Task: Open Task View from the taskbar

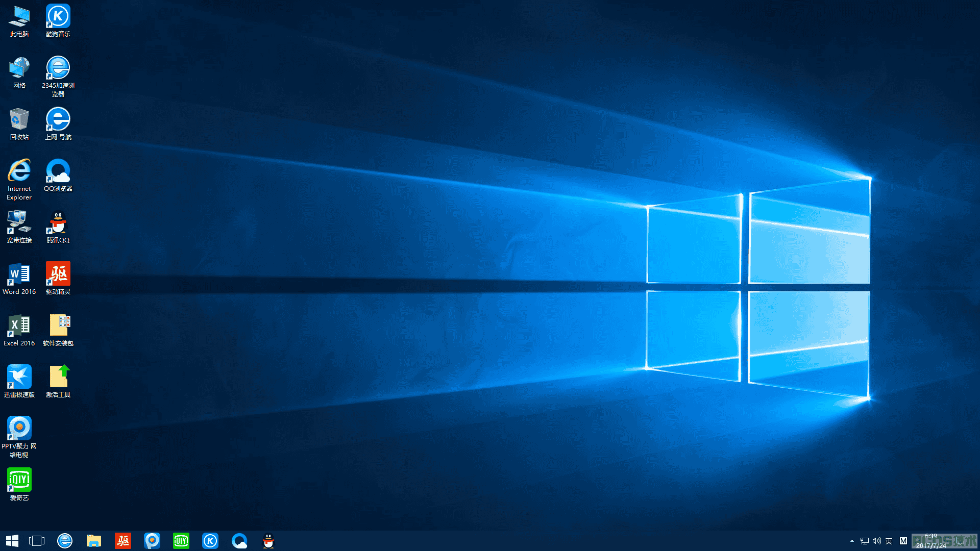Action: [x=37, y=541]
